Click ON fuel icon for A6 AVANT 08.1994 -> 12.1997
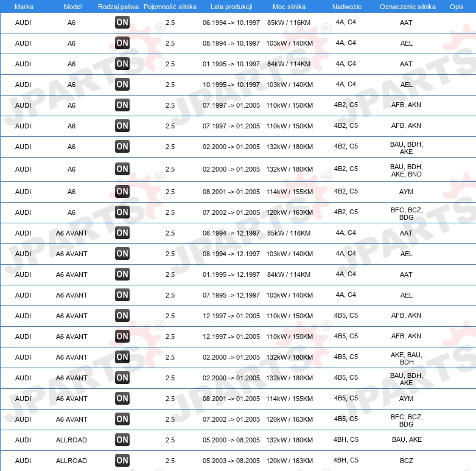The width and height of the screenshot is (476, 471). (x=122, y=253)
